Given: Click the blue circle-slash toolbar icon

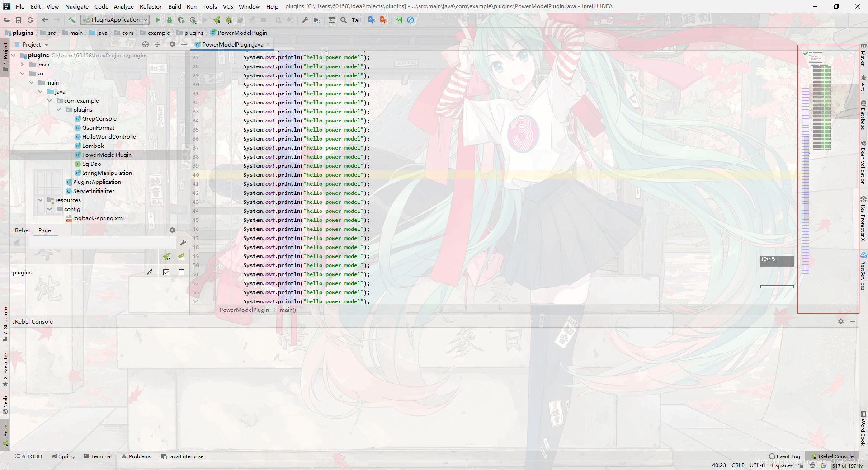Looking at the screenshot, I should pos(410,20).
